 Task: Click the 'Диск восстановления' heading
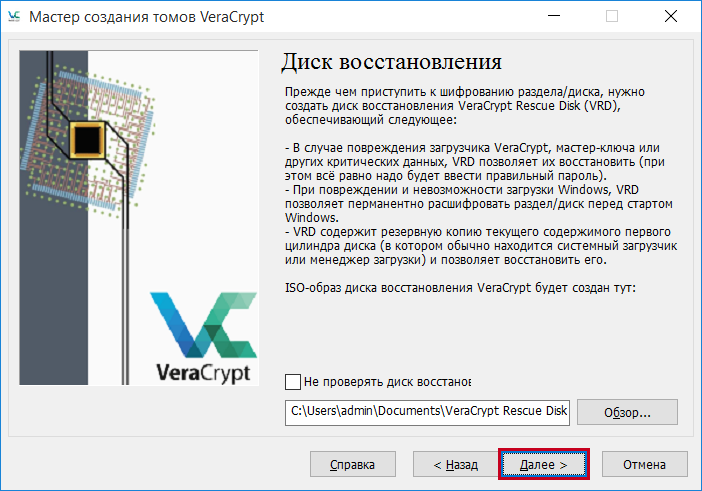(x=391, y=62)
